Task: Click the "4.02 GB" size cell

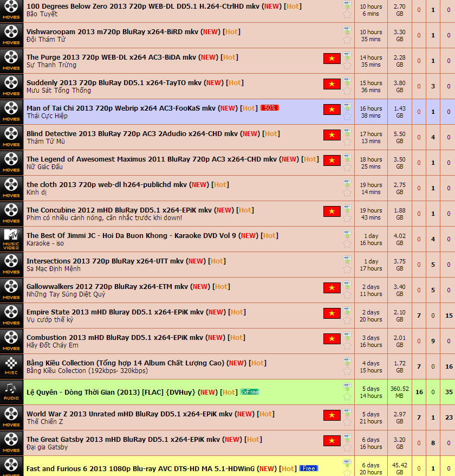Action: (x=400, y=239)
